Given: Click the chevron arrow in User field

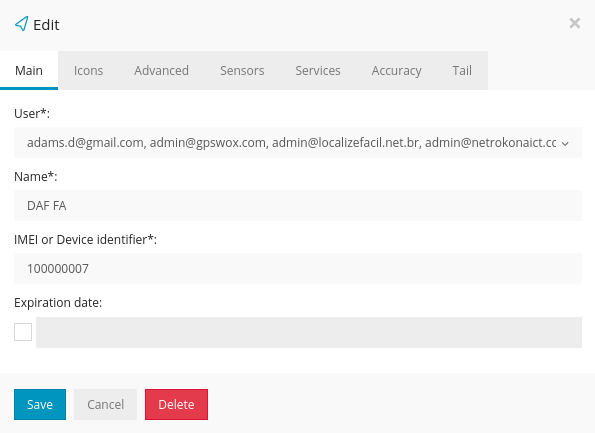Looking at the screenshot, I should coord(565,144).
